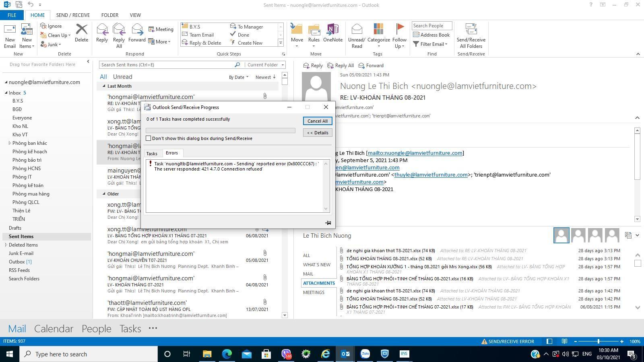Expand the Phòng ban khác folder
This screenshot has height=362, width=644.
(10, 143)
